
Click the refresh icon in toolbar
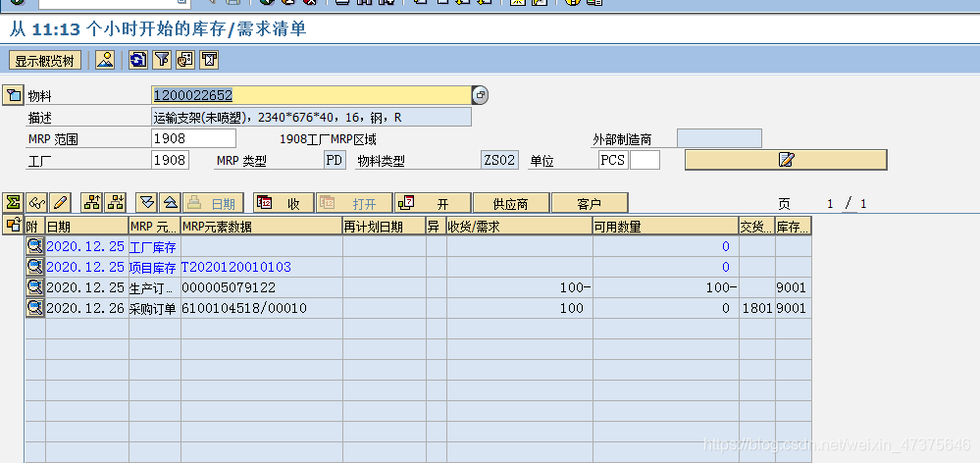(138, 60)
